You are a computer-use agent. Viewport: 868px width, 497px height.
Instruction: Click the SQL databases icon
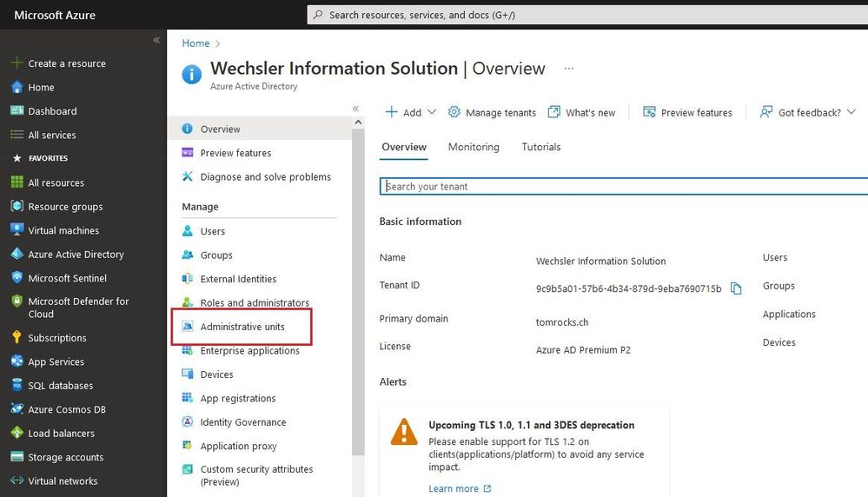pyautogui.click(x=17, y=385)
